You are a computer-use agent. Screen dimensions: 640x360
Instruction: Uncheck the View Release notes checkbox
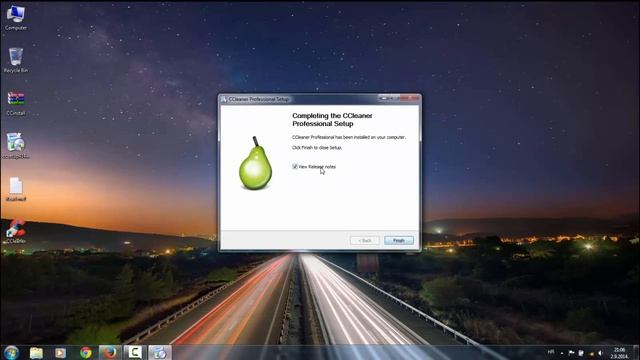point(295,167)
